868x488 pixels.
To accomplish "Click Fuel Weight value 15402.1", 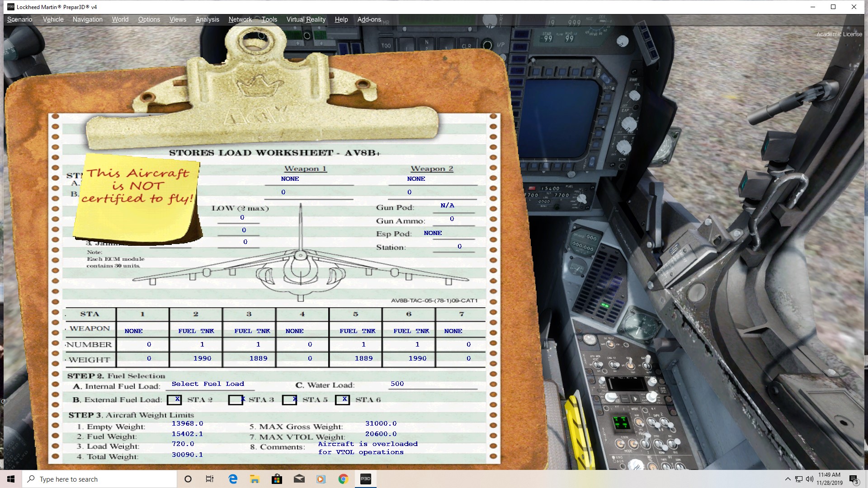I will (x=187, y=434).
